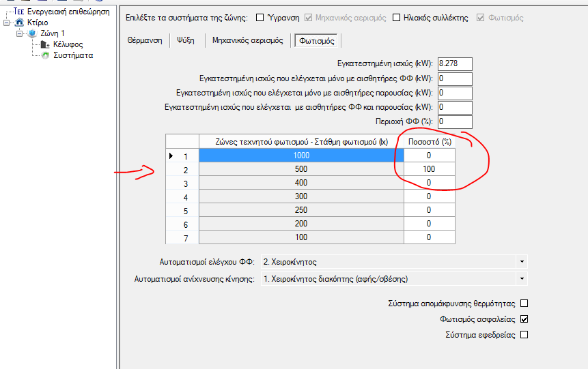Go to the Μηχανικός αερισμός tab

[x=247, y=41]
